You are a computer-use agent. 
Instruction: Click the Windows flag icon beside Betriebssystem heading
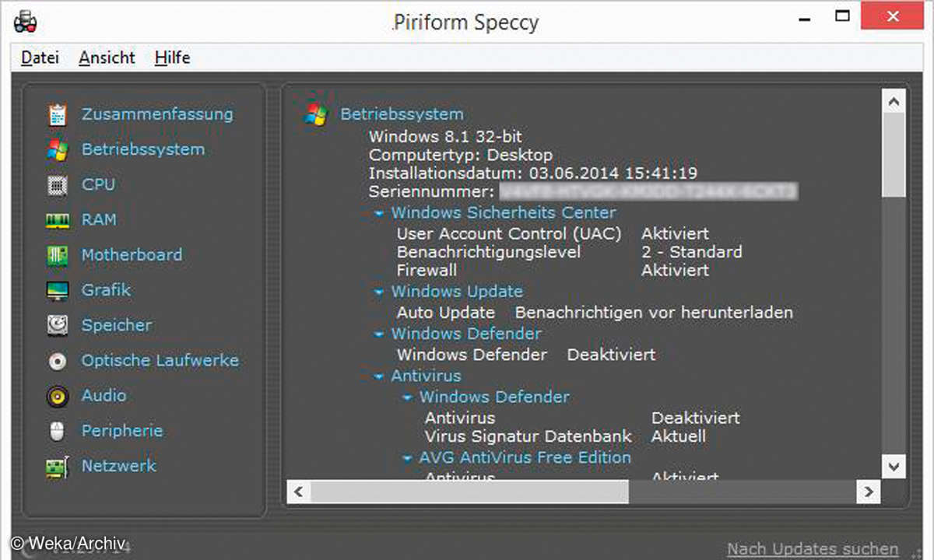pos(316,114)
